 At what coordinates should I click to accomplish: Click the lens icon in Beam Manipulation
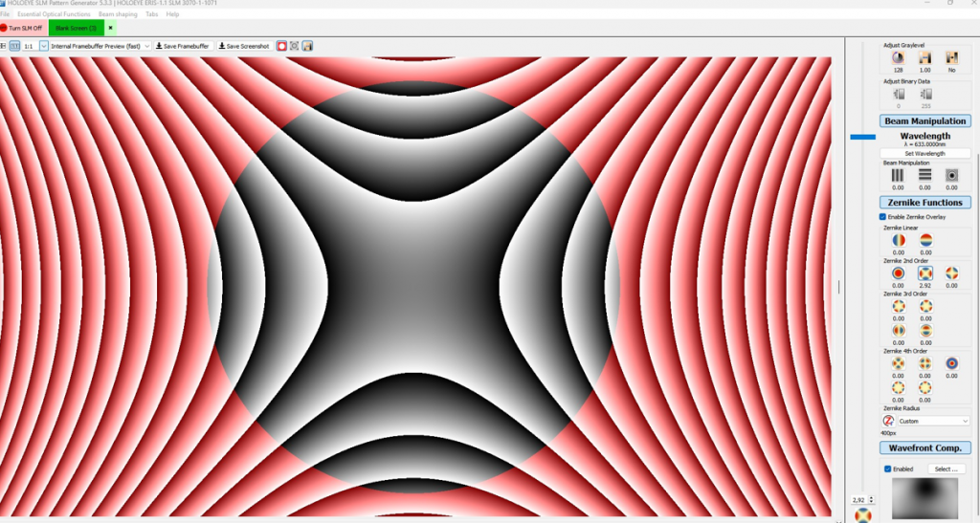(x=951, y=175)
